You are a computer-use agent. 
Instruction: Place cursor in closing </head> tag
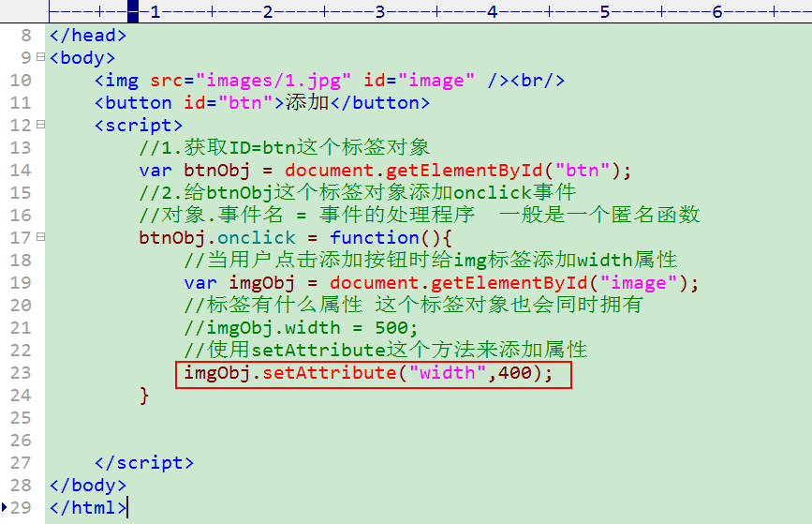click(88, 36)
